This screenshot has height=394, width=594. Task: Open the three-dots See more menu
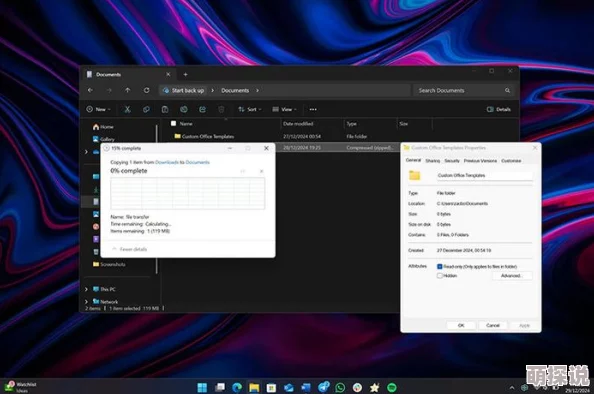pos(313,109)
